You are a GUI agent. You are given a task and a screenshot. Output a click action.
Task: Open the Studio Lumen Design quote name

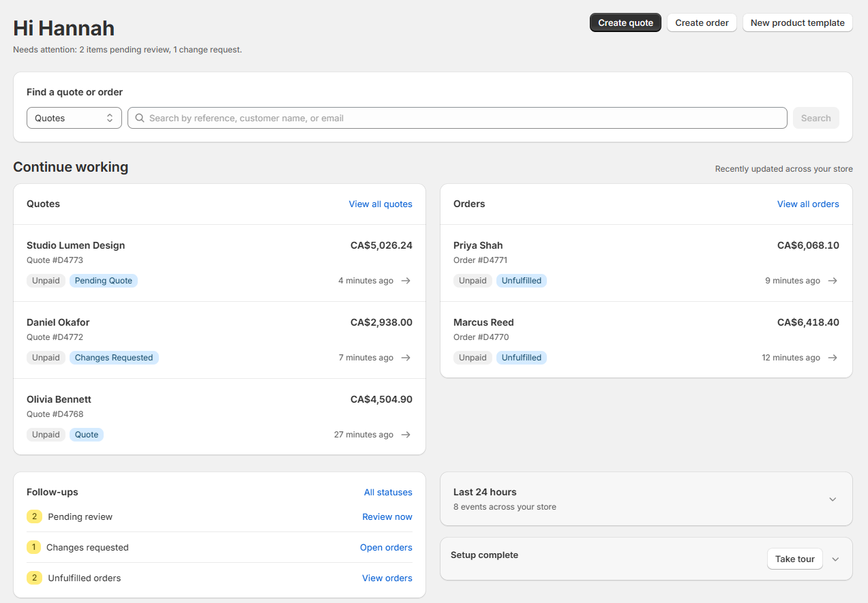(x=76, y=245)
